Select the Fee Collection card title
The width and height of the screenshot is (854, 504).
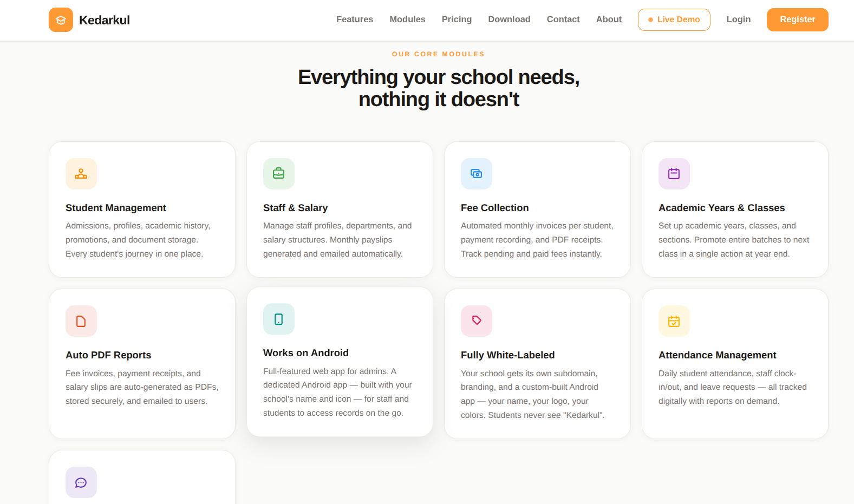coord(494,208)
